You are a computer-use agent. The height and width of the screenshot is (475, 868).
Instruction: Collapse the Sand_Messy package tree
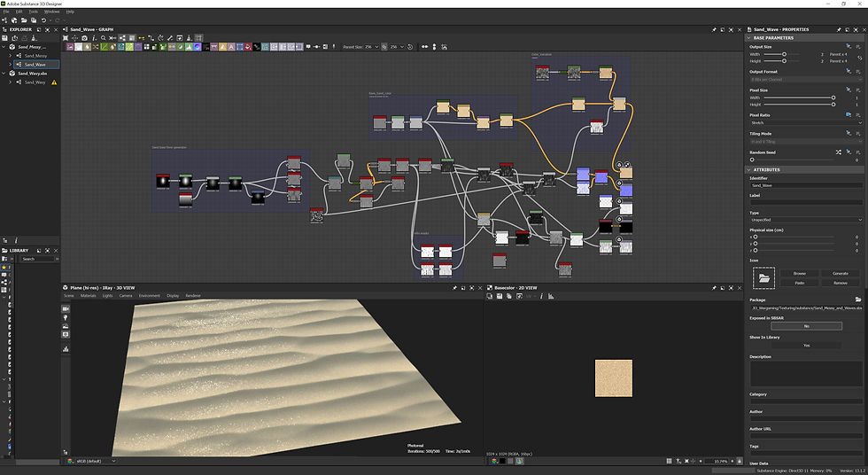click(4, 47)
